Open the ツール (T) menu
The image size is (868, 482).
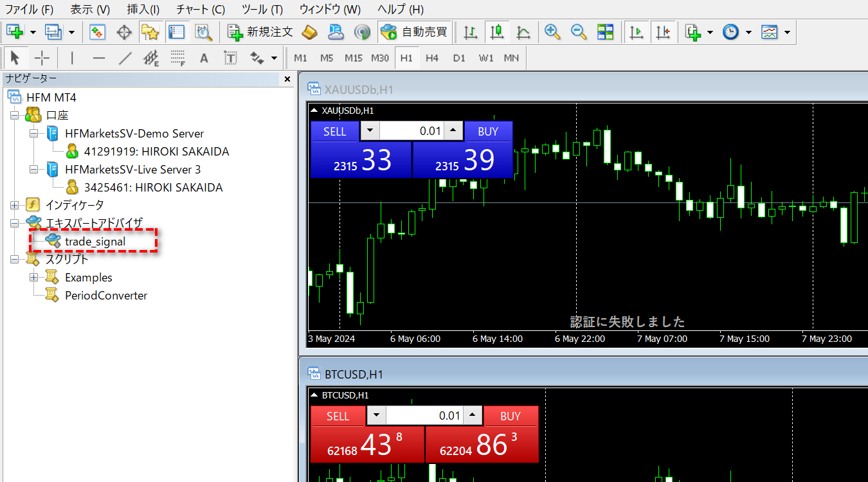pyautogui.click(x=262, y=10)
